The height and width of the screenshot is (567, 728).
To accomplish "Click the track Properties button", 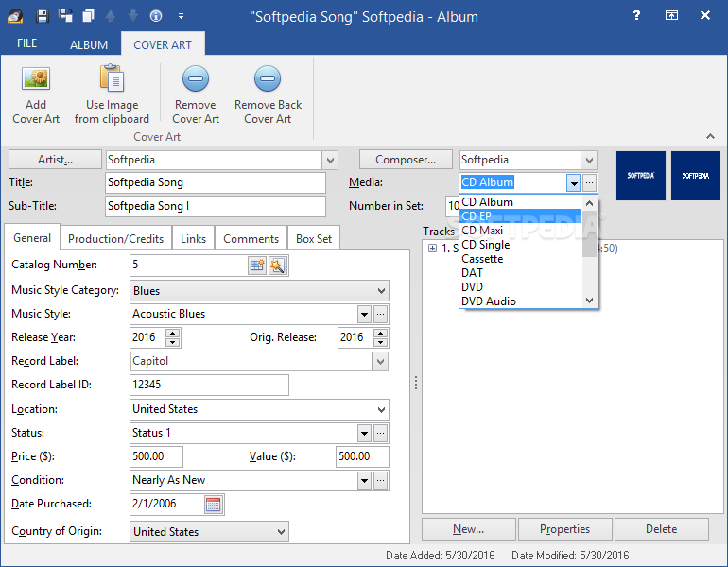I will [564, 529].
